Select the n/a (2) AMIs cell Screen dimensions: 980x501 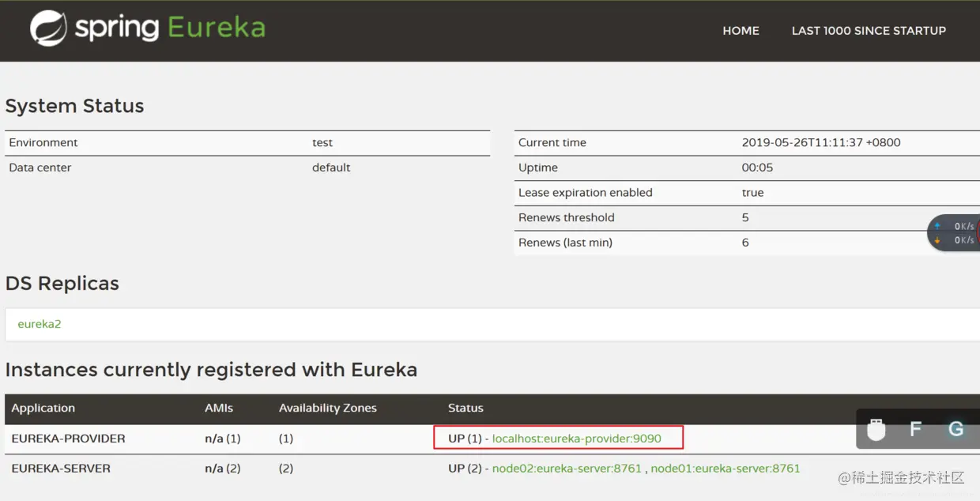[x=223, y=469]
